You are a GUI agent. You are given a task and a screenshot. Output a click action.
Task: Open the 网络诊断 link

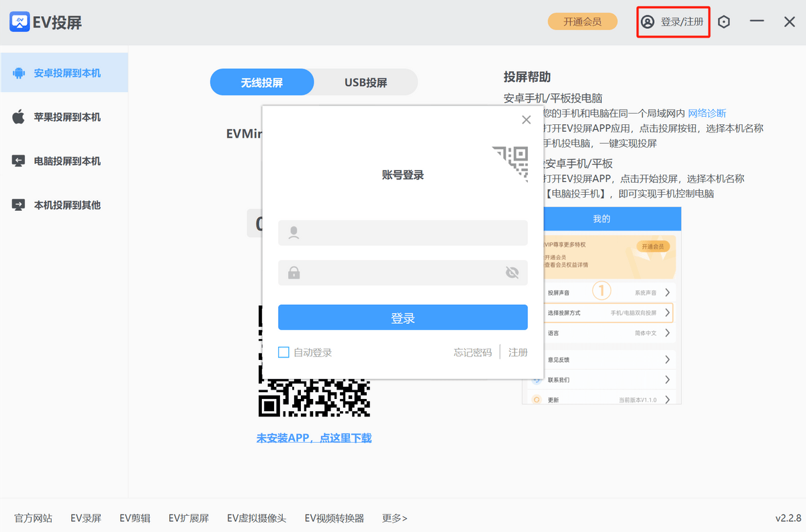pos(707,113)
